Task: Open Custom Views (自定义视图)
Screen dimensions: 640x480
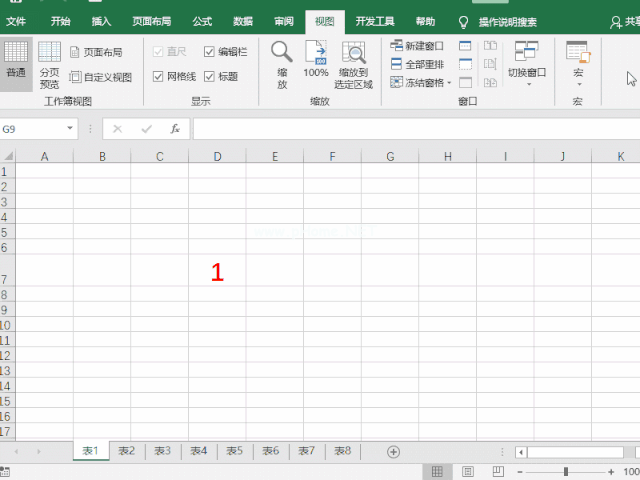Action: pyautogui.click(x=101, y=77)
